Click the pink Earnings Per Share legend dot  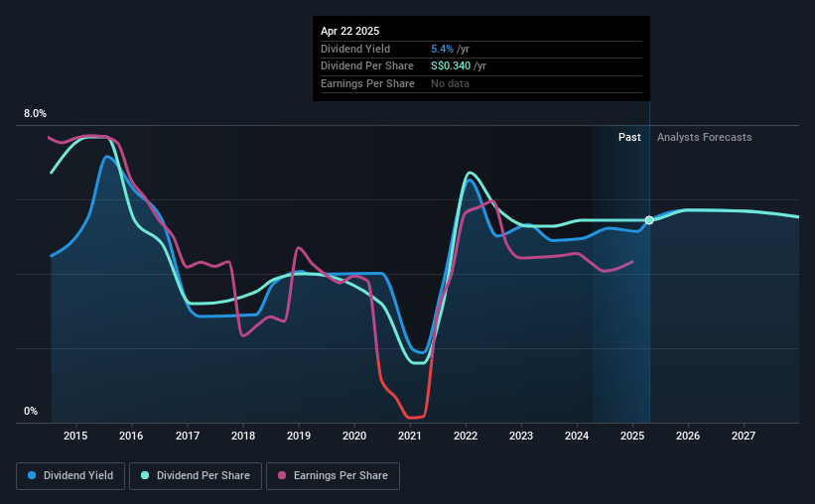[x=282, y=475]
